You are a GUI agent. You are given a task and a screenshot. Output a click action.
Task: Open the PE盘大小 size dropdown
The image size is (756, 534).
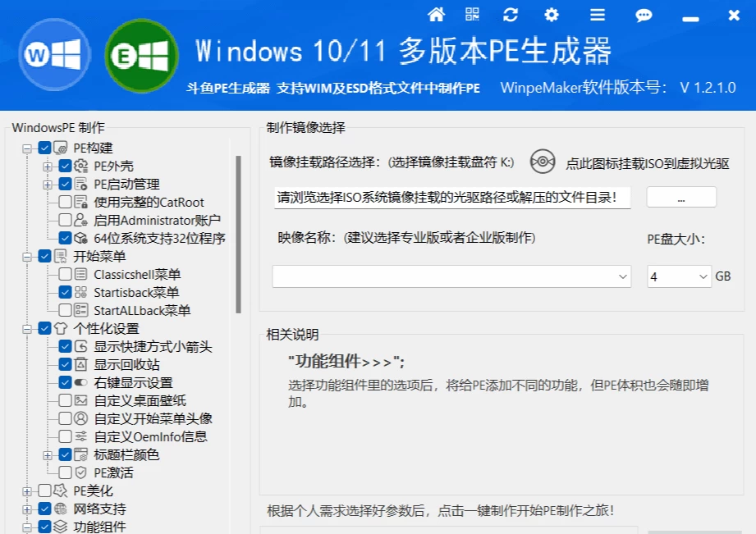(x=679, y=276)
